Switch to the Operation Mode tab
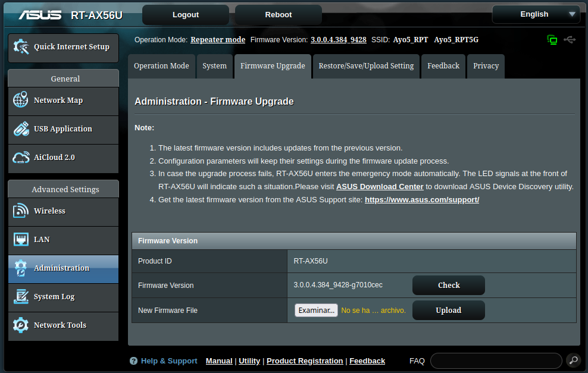This screenshot has width=588, height=373. pos(161,67)
